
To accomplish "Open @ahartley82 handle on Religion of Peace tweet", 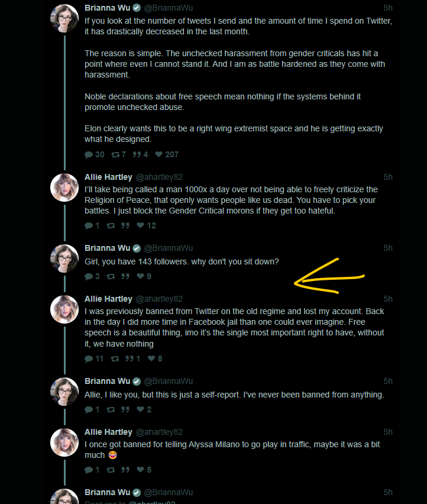I will 159,177.
